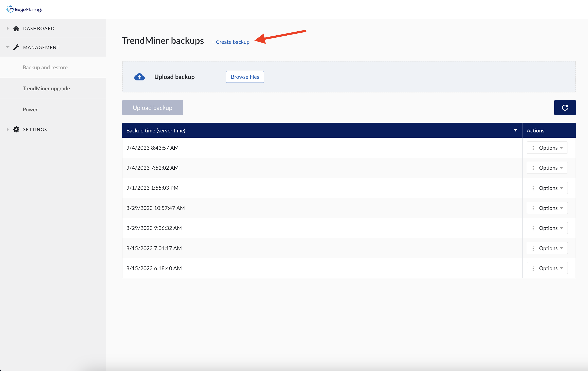Expand the Settings section
Viewport: 588px width, 371px height.
click(x=7, y=129)
